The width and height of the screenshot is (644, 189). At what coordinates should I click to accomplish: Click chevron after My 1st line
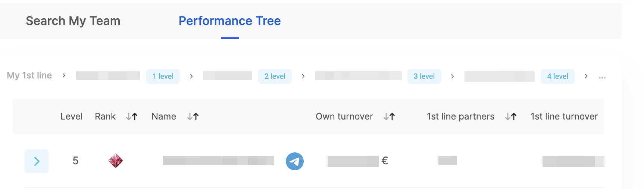click(x=64, y=76)
